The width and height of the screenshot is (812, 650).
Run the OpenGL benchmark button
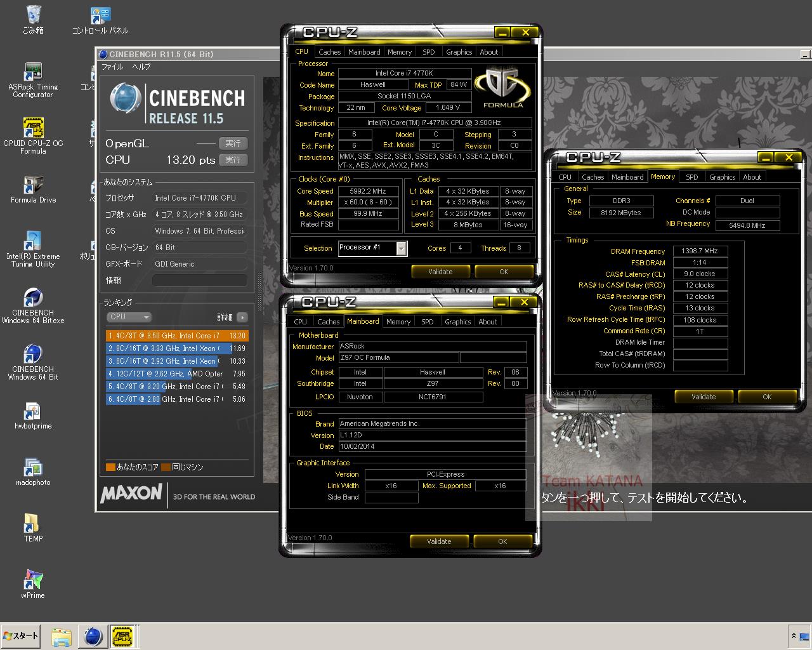coord(233,143)
